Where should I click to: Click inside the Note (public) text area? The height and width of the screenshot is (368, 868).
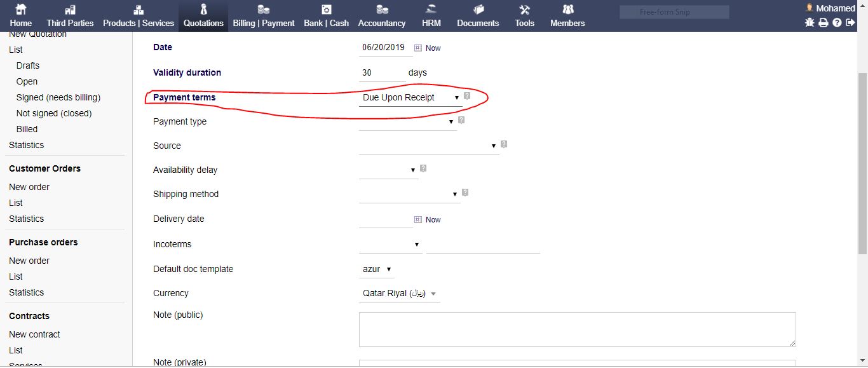578,329
